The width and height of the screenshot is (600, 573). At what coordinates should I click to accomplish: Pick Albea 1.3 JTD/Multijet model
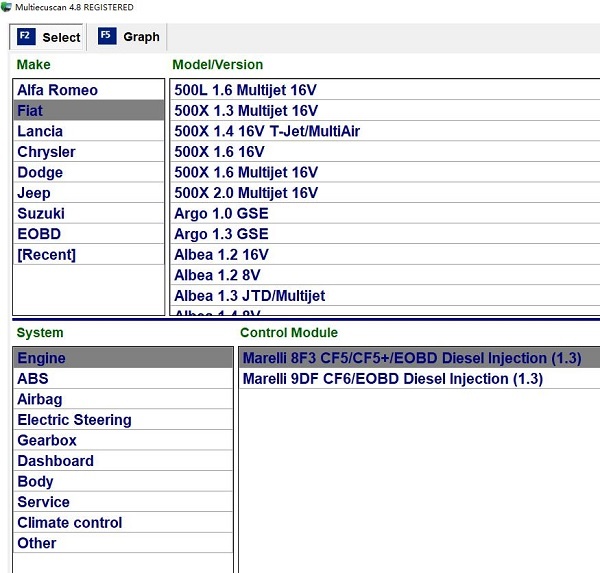[x=250, y=296]
